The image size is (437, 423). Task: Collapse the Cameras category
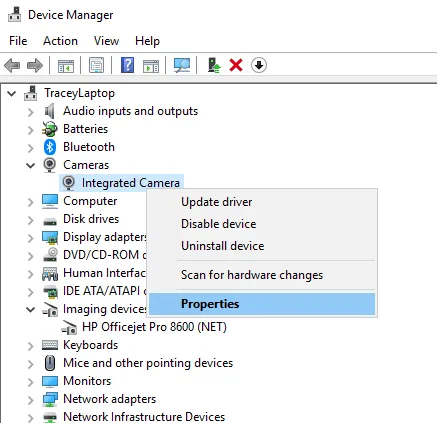click(x=31, y=165)
